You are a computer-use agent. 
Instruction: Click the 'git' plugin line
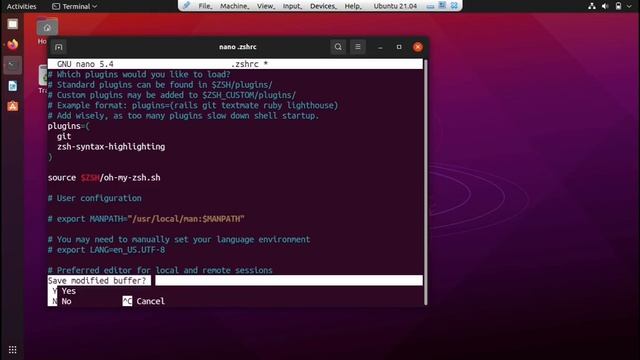tap(64, 136)
